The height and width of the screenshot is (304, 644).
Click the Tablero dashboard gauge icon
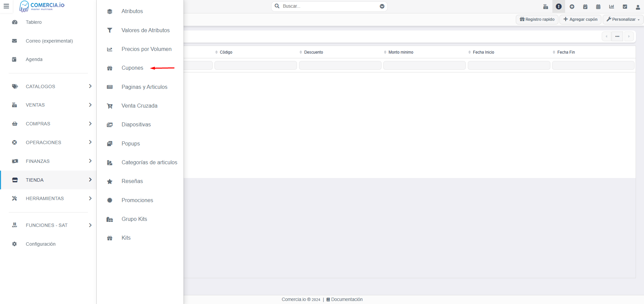coord(14,22)
